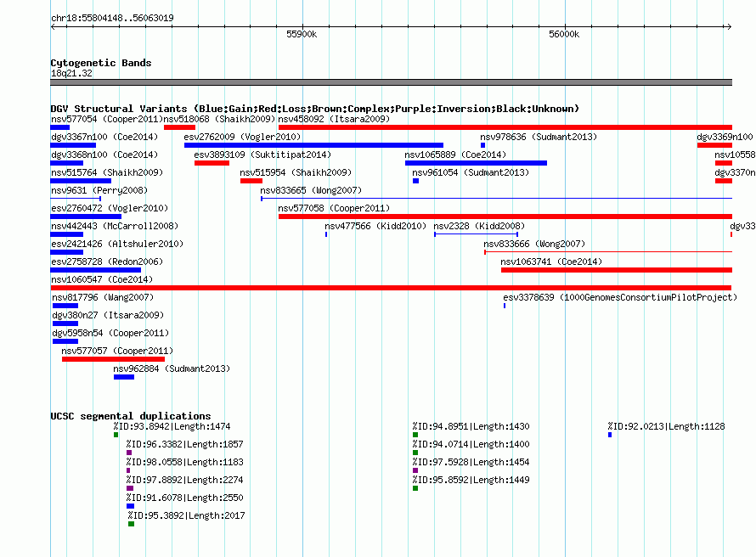Click the 55900k ruler tick label
The height and width of the screenshot is (557, 756).
(x=302, y=34)
